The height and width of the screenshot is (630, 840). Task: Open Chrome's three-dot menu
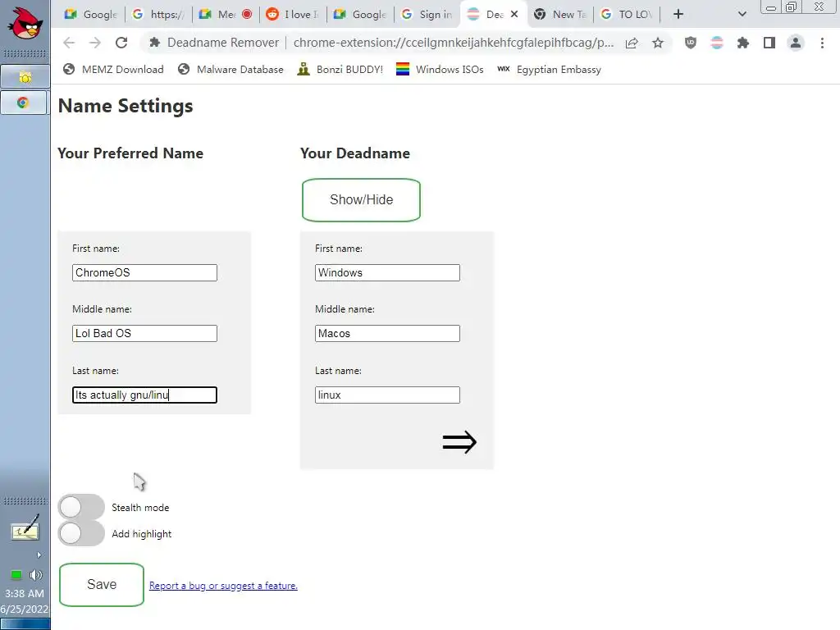822,43
